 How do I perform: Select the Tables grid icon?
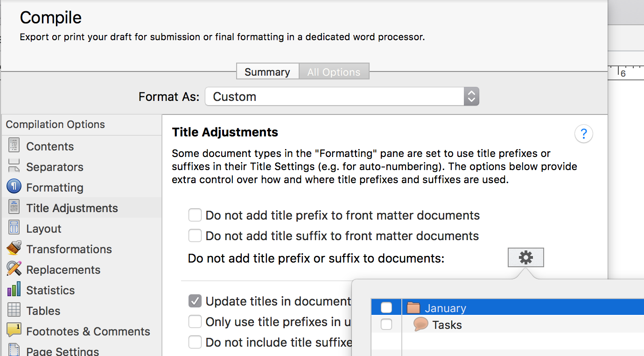[x=14, y=310]
